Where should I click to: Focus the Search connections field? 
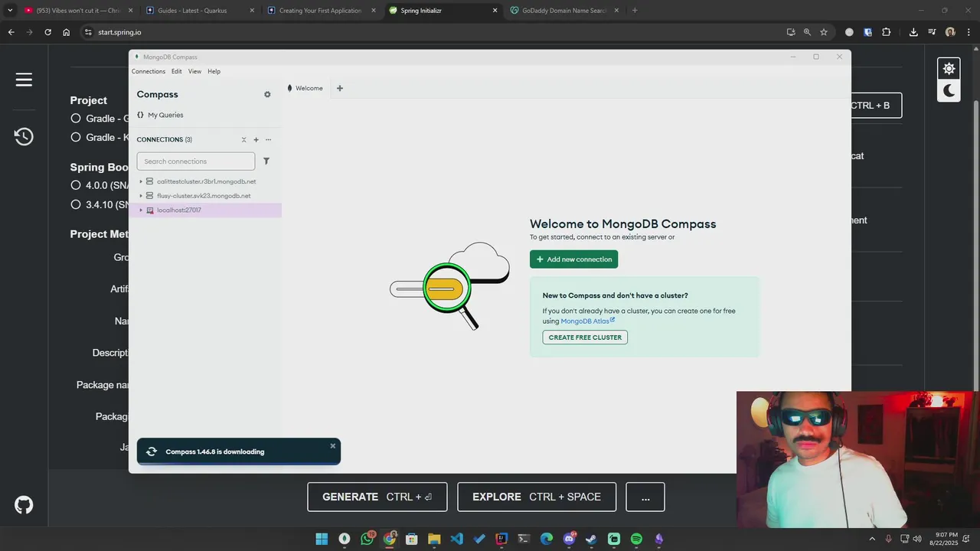[x=196, y=161]
